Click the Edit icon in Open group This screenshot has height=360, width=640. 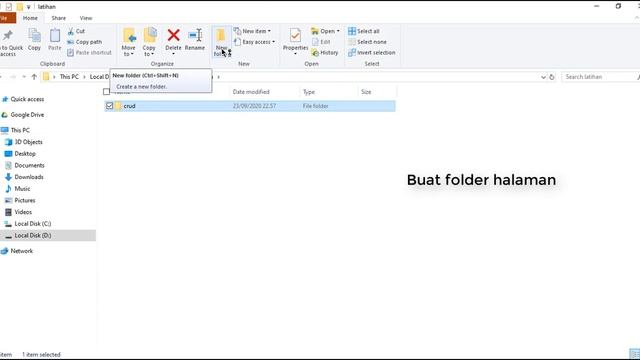pos(315,42)
